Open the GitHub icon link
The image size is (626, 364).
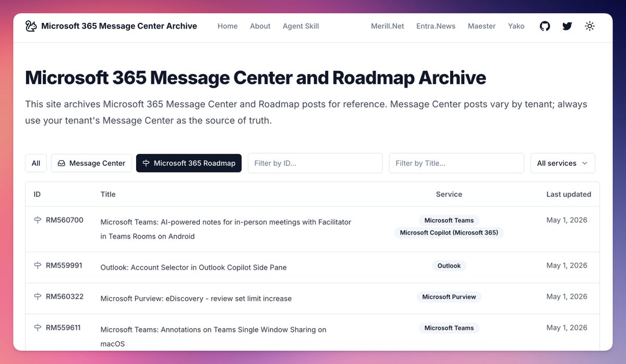point(545,26)
